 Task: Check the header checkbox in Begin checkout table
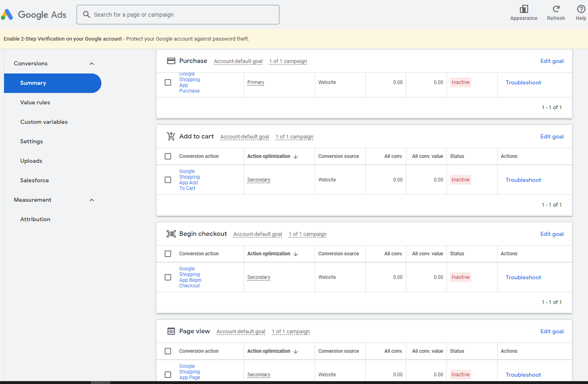(168, 253)
